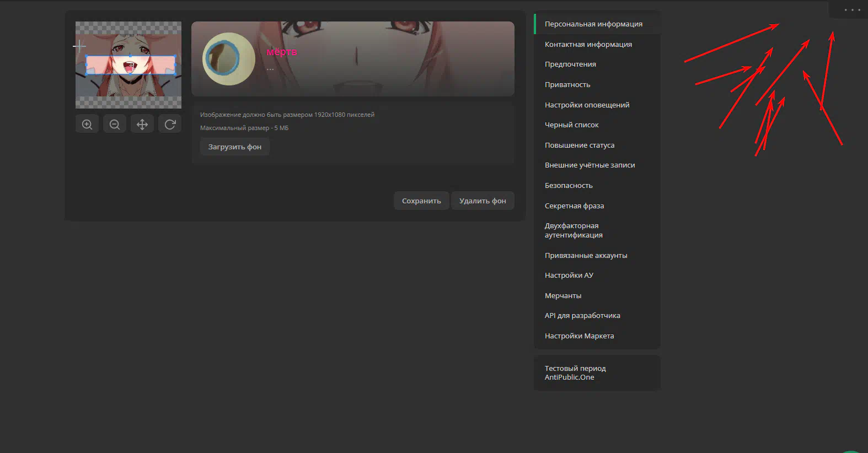Open Настройки оповещений
The width and height of the screenshot is (868, 453).
coord(597,105)
